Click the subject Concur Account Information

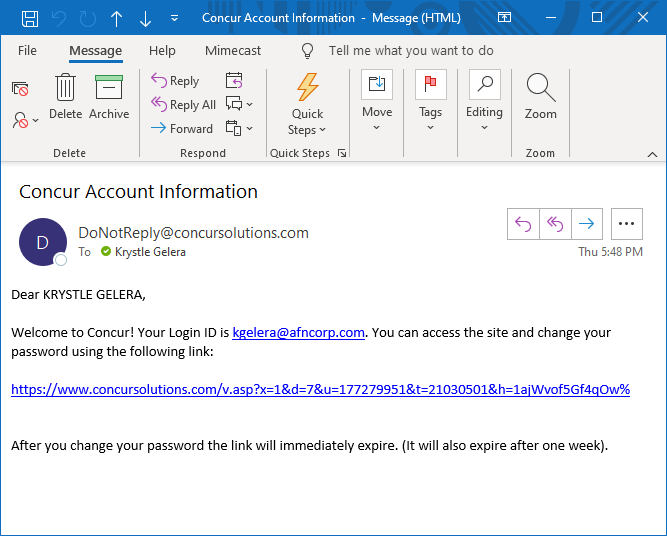click(x=138, y=191)
